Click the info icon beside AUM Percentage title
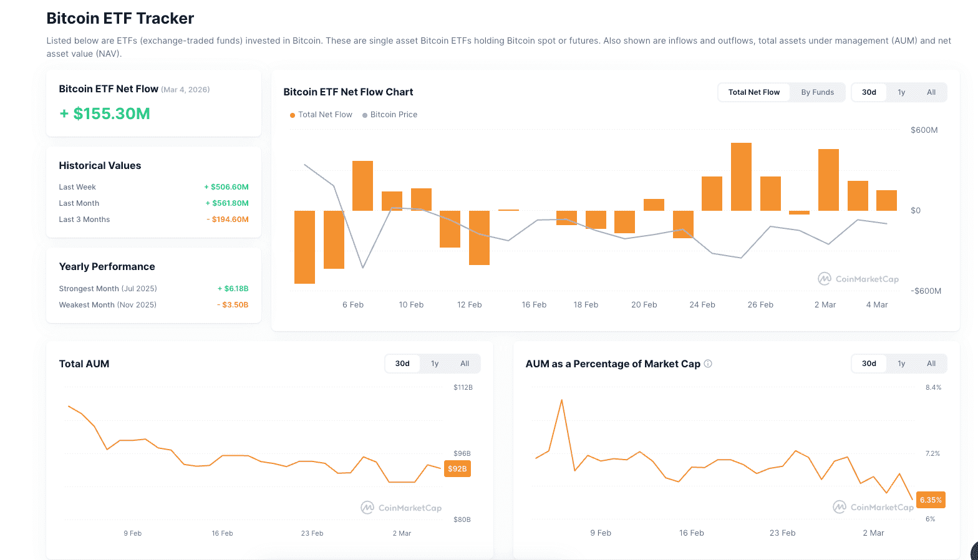Viewport: 978px width, 560px height. tap(708, 364)
